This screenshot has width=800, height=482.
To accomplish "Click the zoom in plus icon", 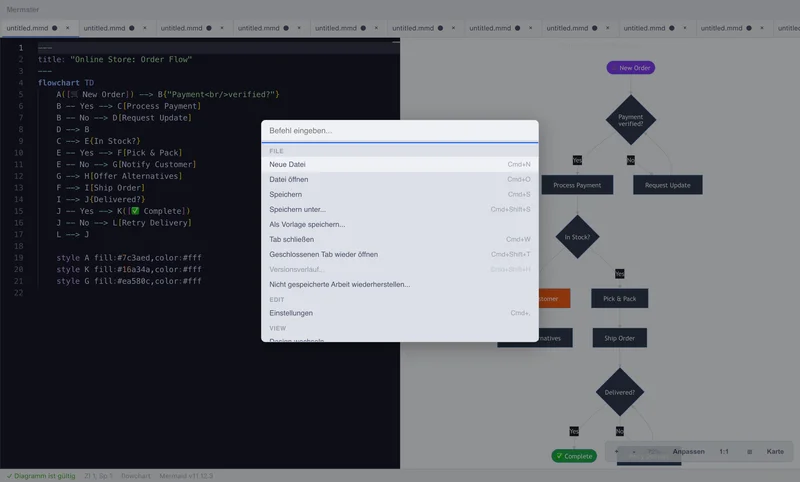I will pos(616,451).
